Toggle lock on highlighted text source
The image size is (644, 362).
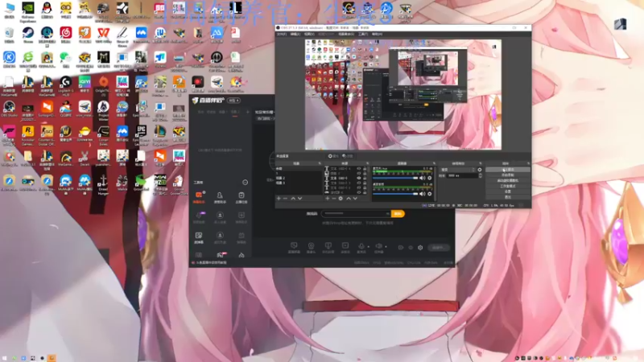tap(365, 179)
